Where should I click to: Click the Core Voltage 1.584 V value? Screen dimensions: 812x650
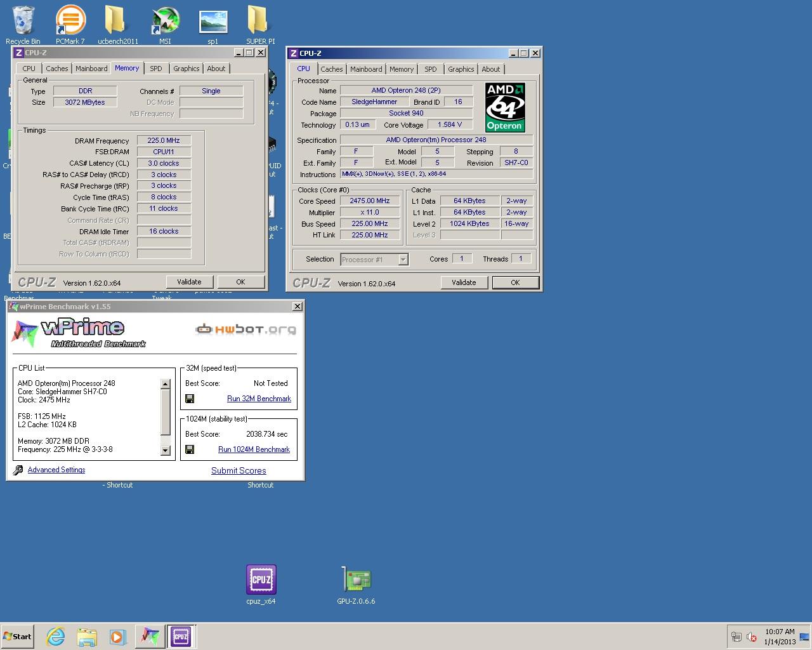pyautogui.click(x=450, y=124)
